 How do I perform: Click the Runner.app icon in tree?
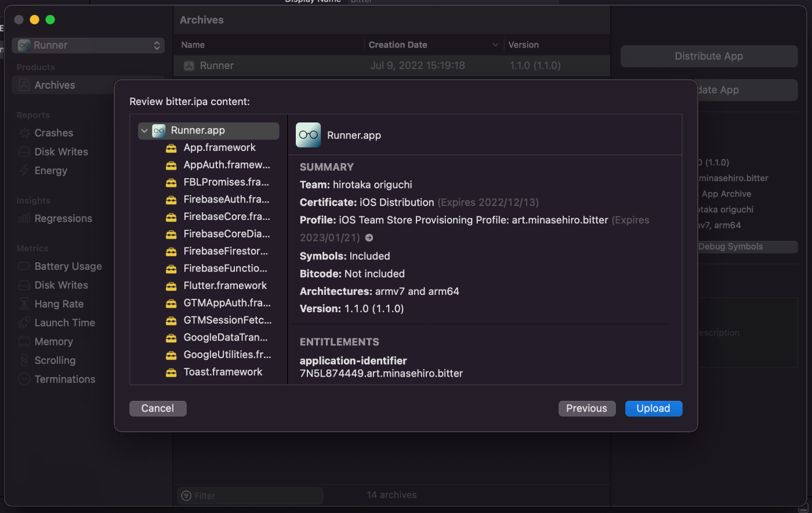[159, 131]
